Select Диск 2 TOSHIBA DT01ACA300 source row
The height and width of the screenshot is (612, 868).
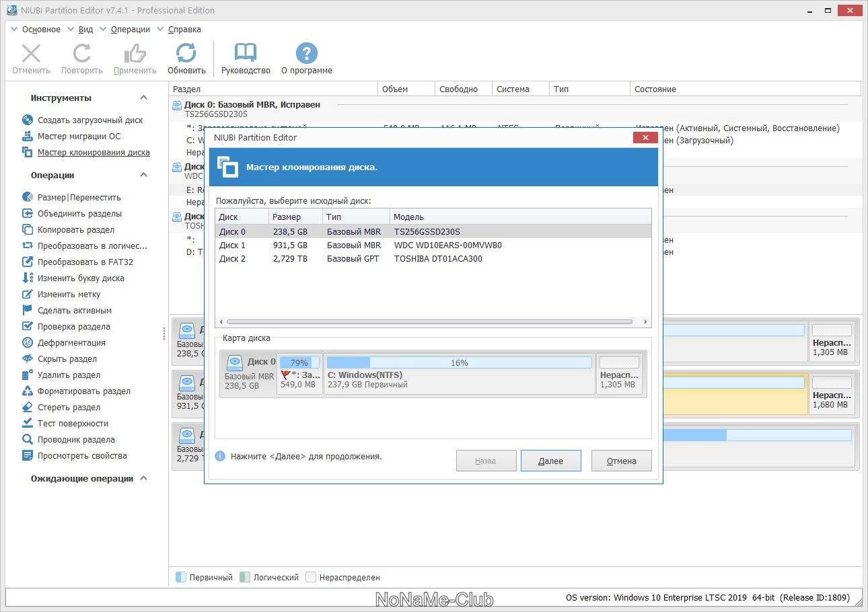433,258
